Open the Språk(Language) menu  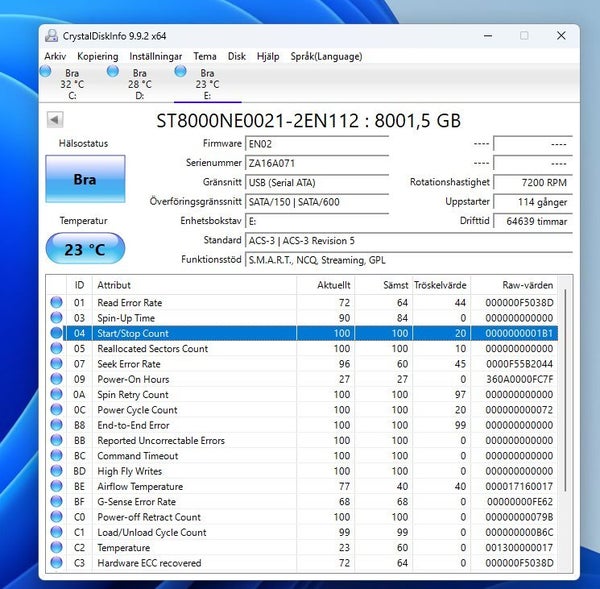pyautogui.click(x=326, y=56)
